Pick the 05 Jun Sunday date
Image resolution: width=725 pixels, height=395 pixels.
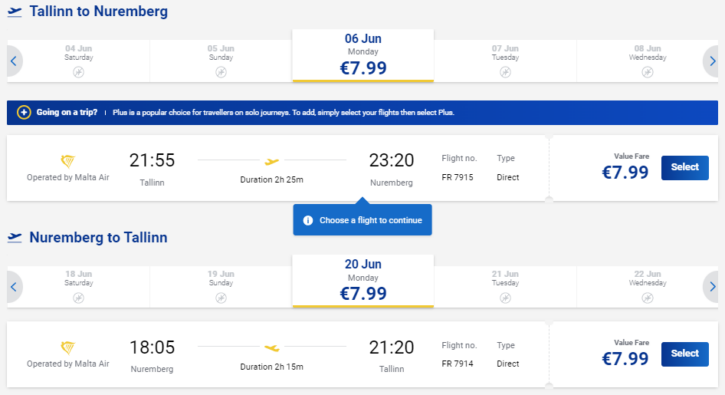pos(221,61)
